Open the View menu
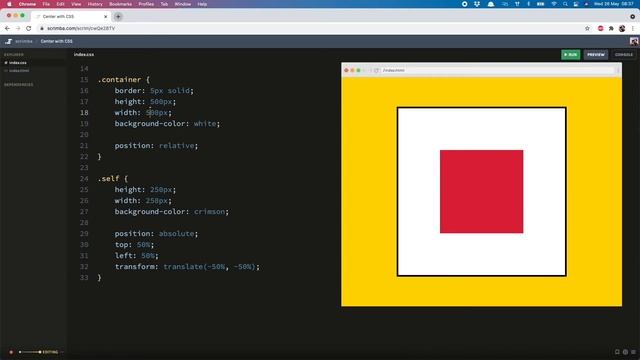640x360 pixels. (x=76, y=4)
